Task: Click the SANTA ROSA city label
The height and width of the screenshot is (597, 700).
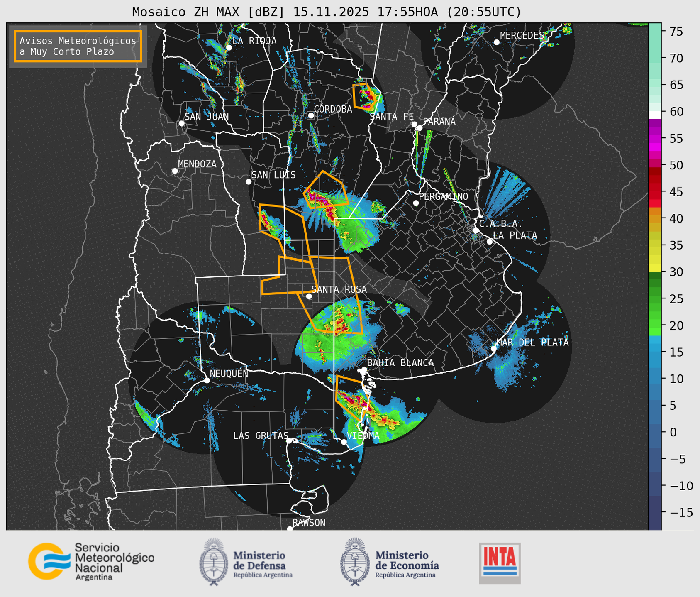Action: click(339, 289)
